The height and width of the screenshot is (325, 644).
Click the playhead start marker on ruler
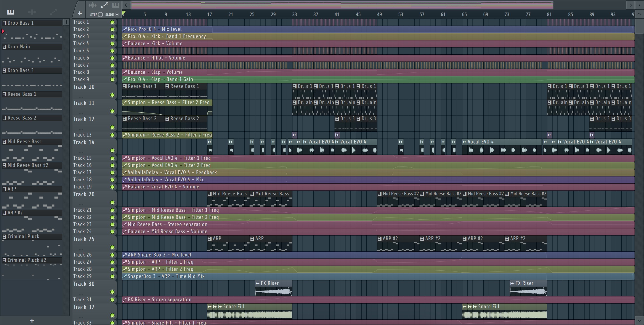coord(124,13)
